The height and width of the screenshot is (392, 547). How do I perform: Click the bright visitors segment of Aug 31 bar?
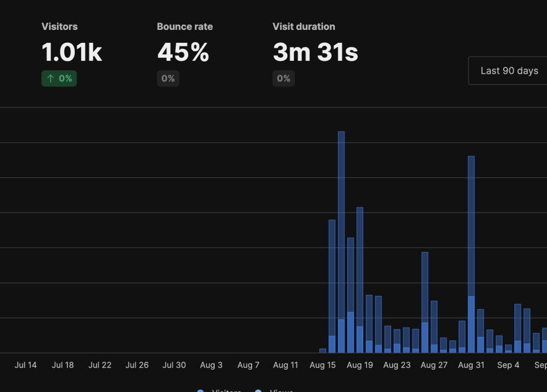pos(471,324)
